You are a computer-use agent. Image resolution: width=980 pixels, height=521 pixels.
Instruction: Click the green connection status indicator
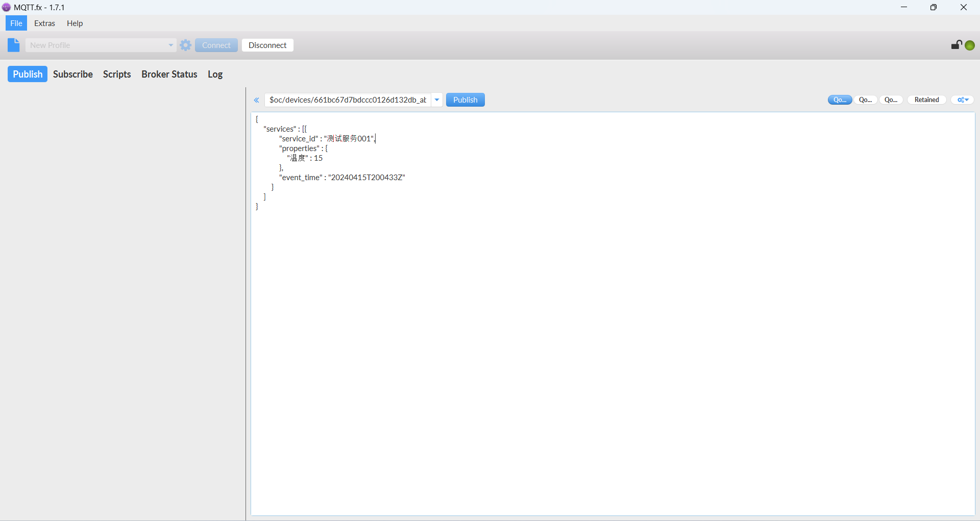(970, 45)
